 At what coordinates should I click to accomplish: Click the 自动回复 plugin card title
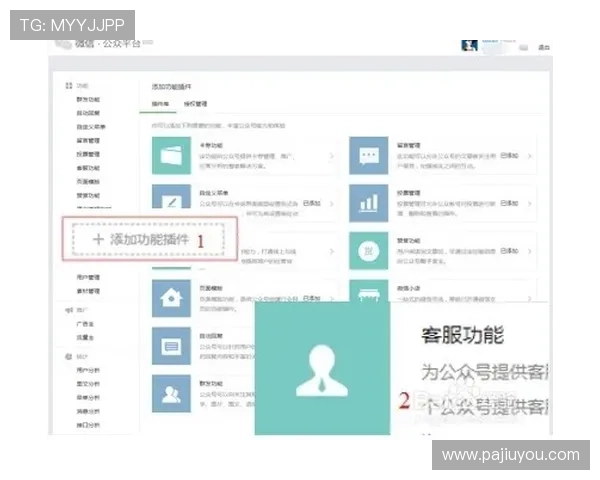point(211,336)
